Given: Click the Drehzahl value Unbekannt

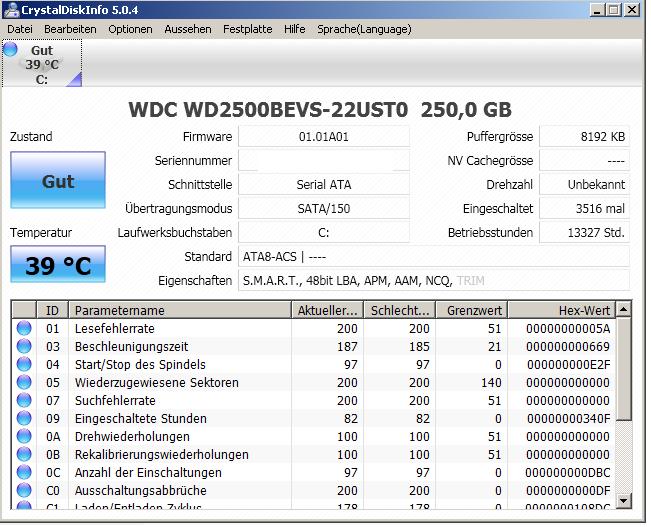Looking at the screenshot, I should (585, 184).
